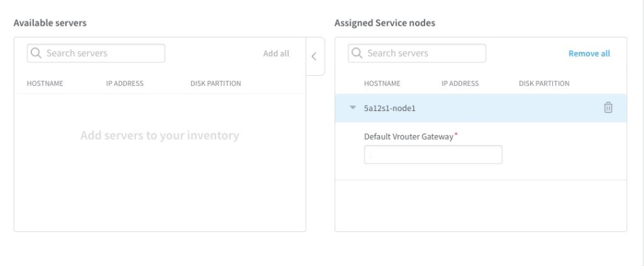
Task: Click the Add servers to your inventory text
Action: pos(160,136)
